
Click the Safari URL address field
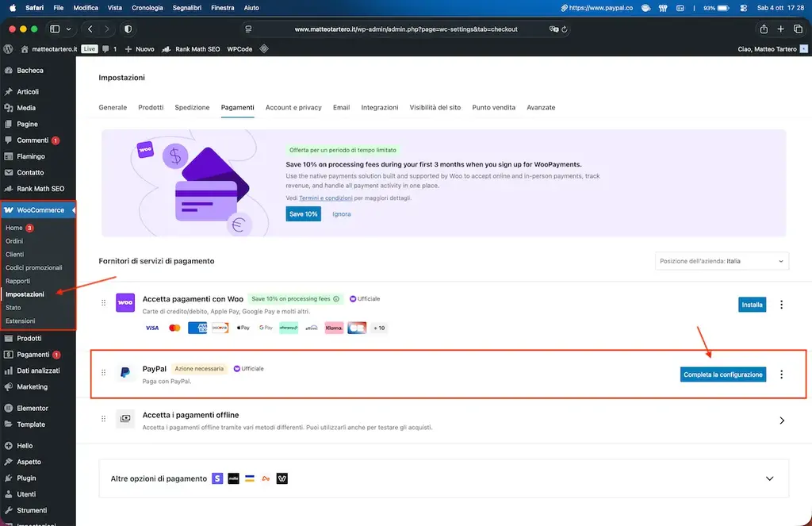[405, 29]
